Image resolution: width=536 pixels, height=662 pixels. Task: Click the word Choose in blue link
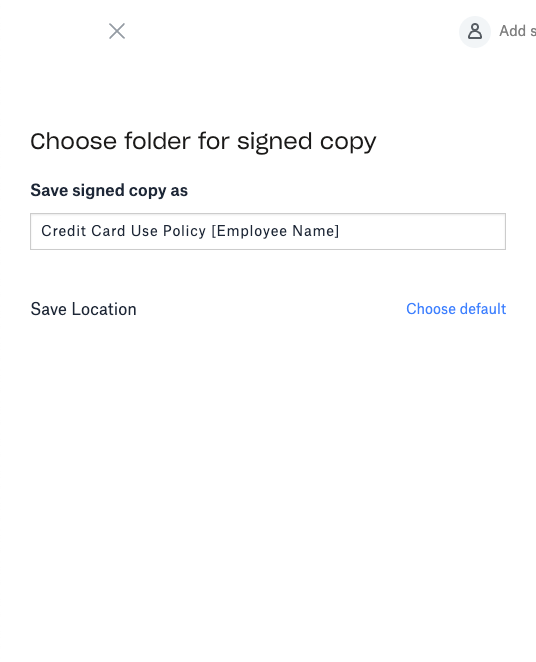point(430,309)
